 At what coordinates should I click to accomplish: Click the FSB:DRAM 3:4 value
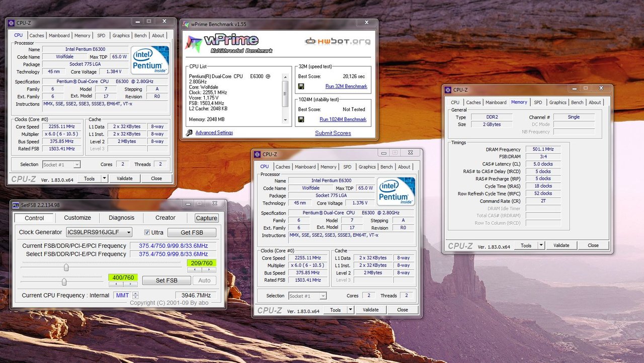click(x=543, y=157)
